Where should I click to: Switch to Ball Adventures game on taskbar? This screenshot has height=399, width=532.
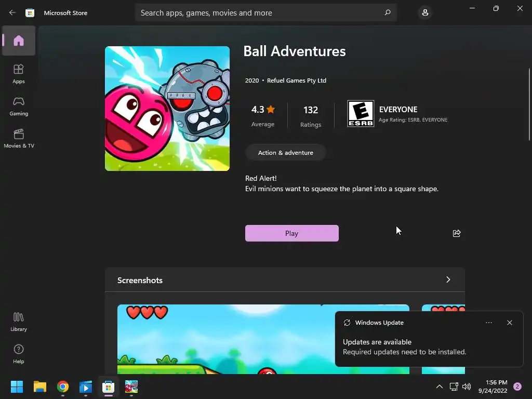[131, 387]
